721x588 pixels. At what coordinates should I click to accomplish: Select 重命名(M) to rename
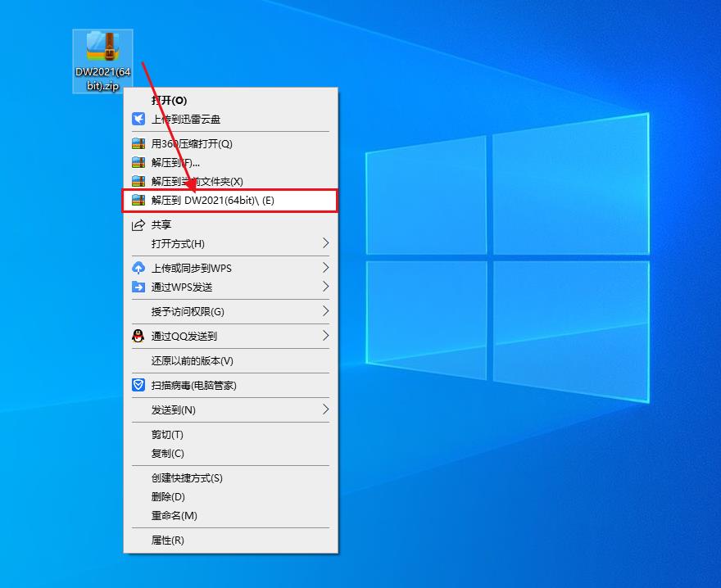[231, 516]
